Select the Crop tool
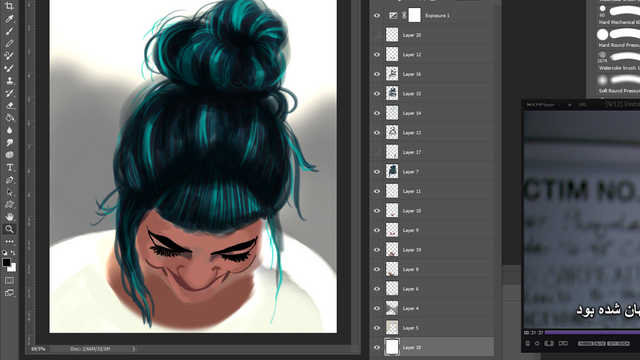This screenshot has height=360, width=640. (x=9, y=6)
